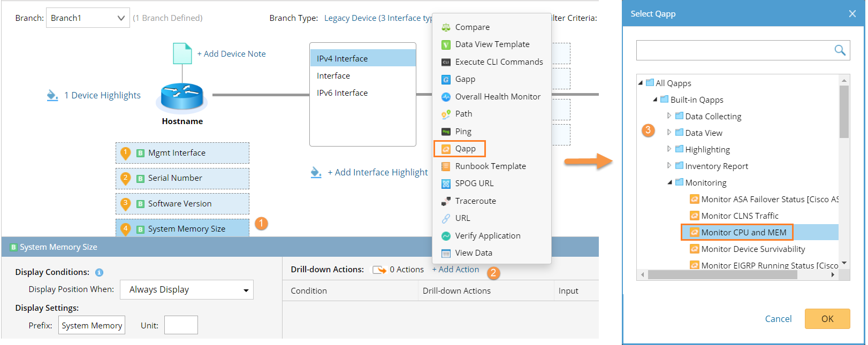Click the Drill-down Actions arrow icon
Screen dimensions: 868x345
(x=379, y=270)
